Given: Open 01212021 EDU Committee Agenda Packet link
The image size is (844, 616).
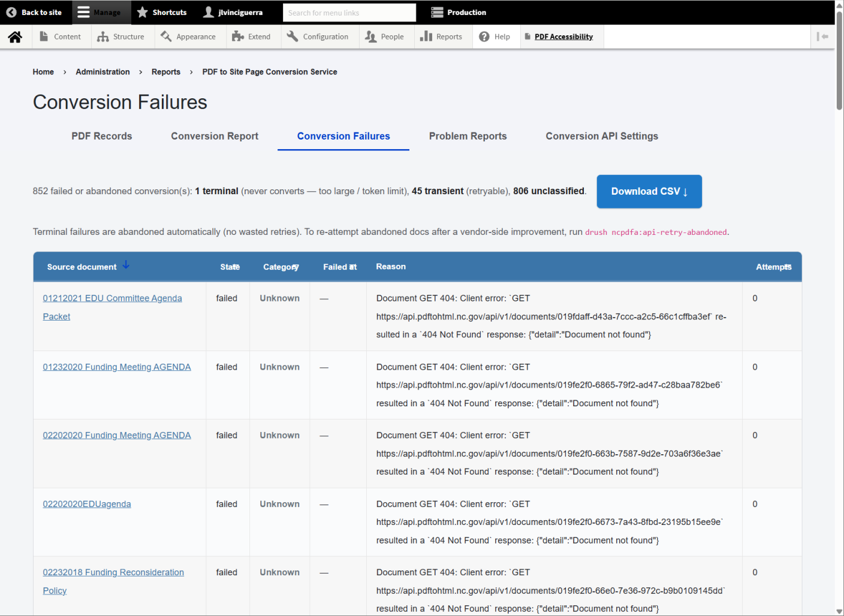Looking at the screenshot, I should pos(112,307).
